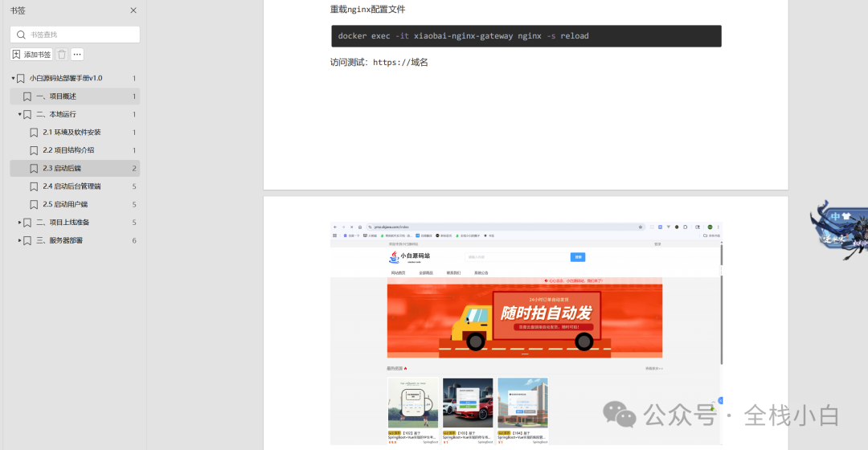Viewport: 868px width, 450px height.
Task: Click the 中 input-mode icon on floating widget
Action: click(x=835, y=216)
